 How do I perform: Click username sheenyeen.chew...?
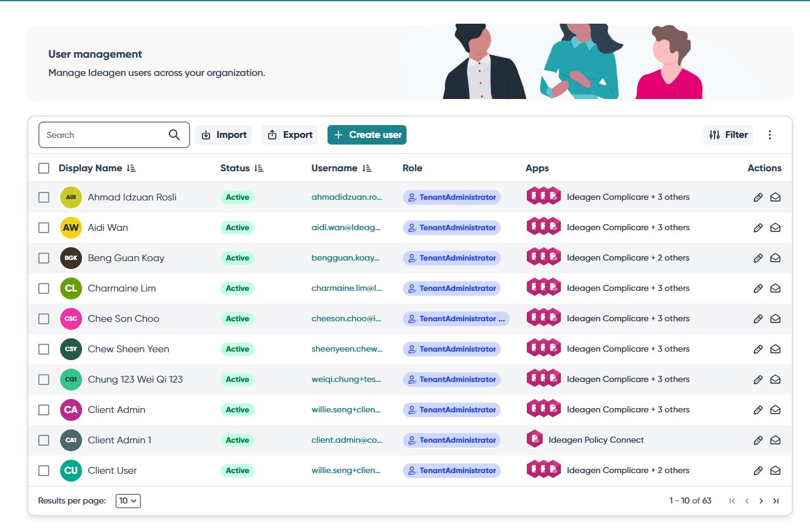tap(347, 349)
